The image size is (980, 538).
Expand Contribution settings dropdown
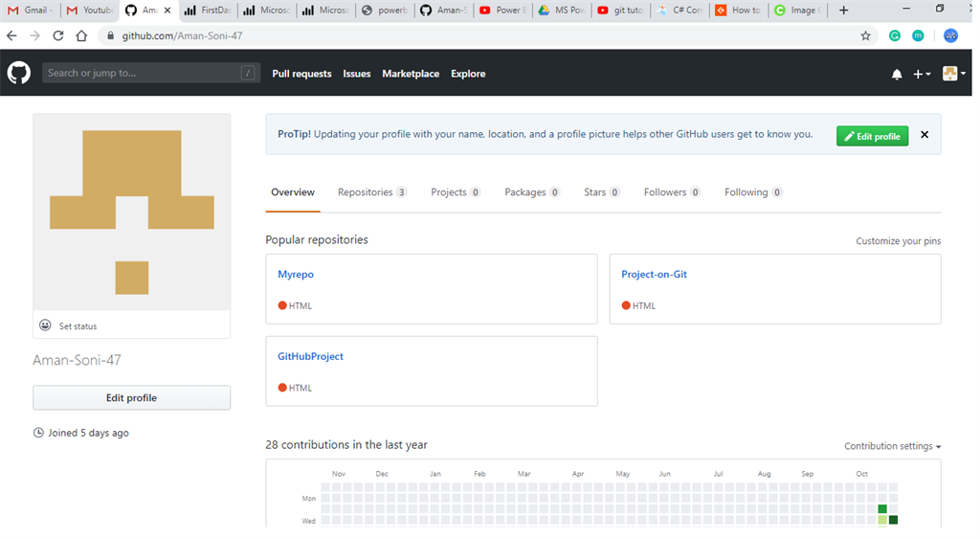click(x=893, y=446)
